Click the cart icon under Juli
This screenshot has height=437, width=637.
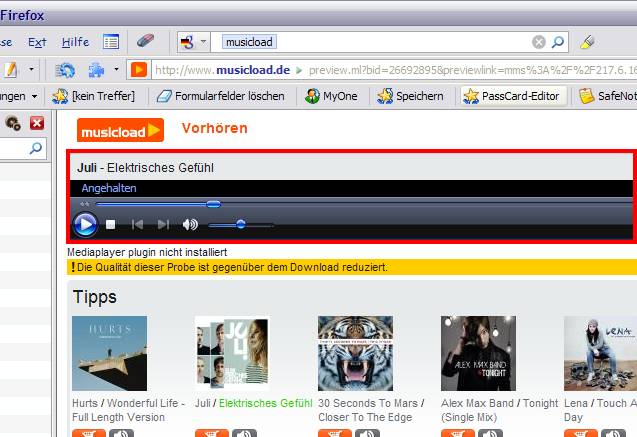tap(212, 433)
